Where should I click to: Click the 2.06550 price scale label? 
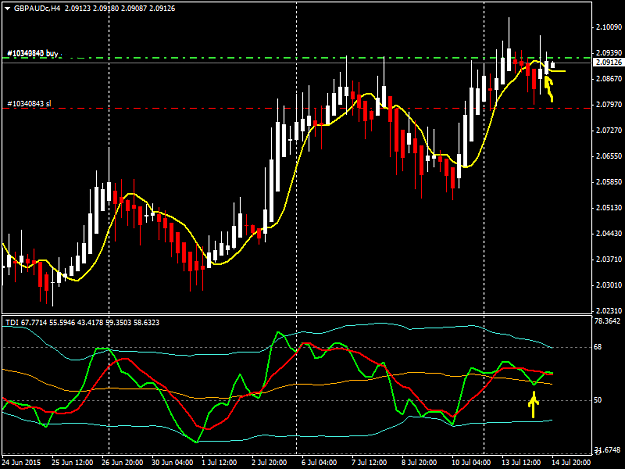608,156
